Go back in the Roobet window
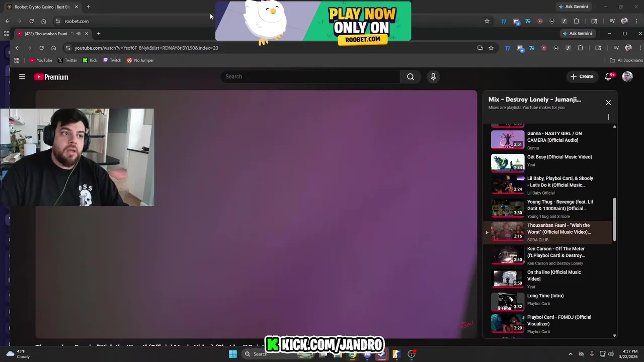Image resolution: width=644 pixels, height=362 pixels. pos(7,21)
